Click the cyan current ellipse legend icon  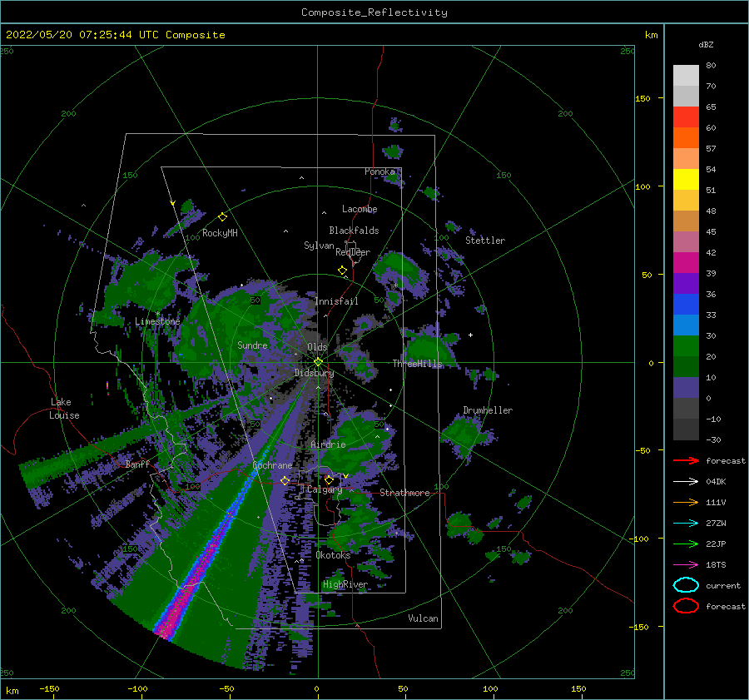tap(686, 585)
